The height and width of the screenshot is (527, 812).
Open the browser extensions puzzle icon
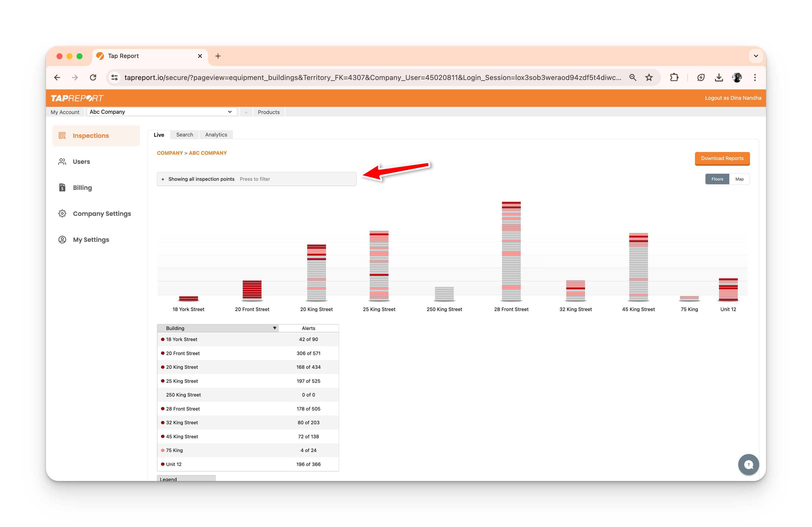tap(674, 77)
